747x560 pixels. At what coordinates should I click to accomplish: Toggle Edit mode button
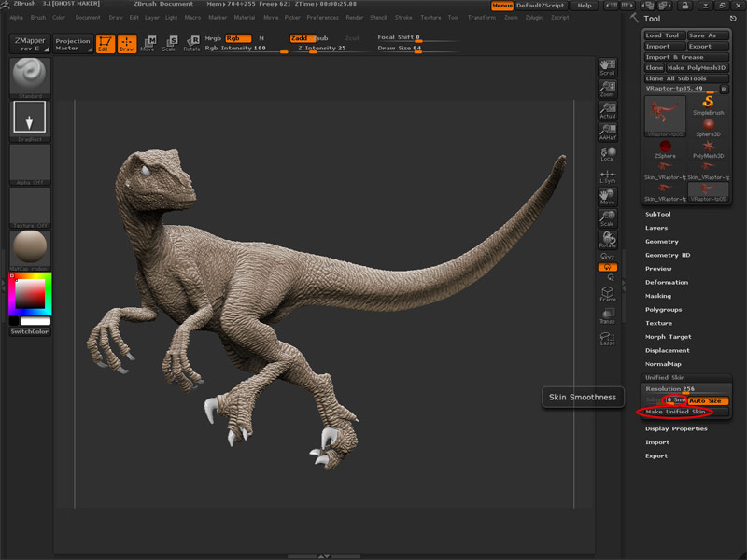(x=106, y=43)
